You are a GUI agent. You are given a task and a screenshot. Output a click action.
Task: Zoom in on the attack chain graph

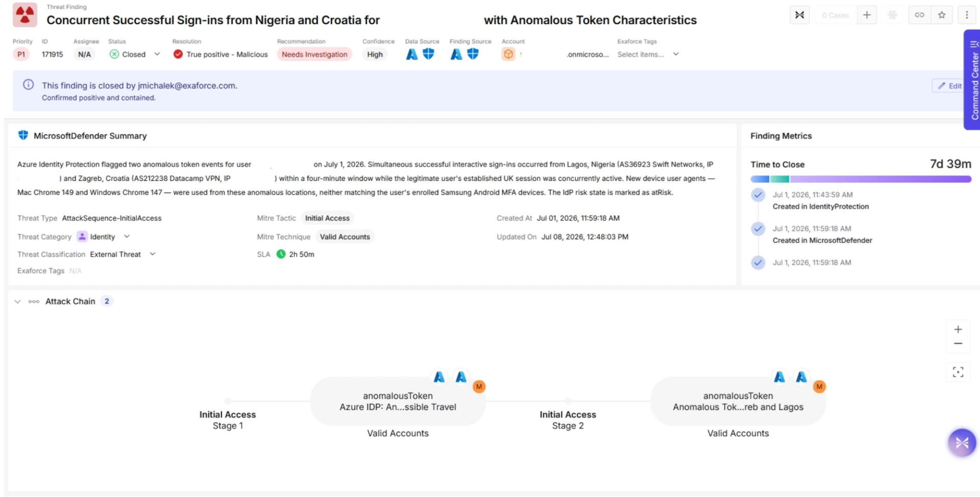click(958, 329)
